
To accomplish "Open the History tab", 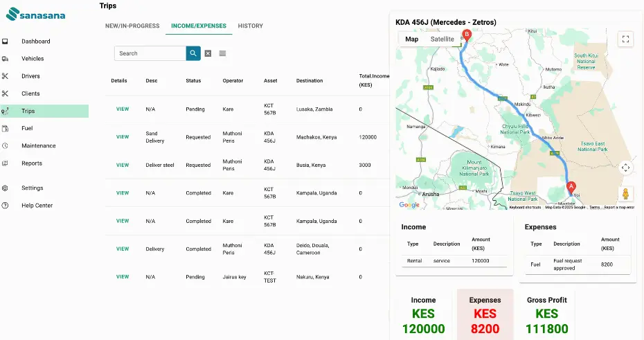I will click(x=250, y=26).
